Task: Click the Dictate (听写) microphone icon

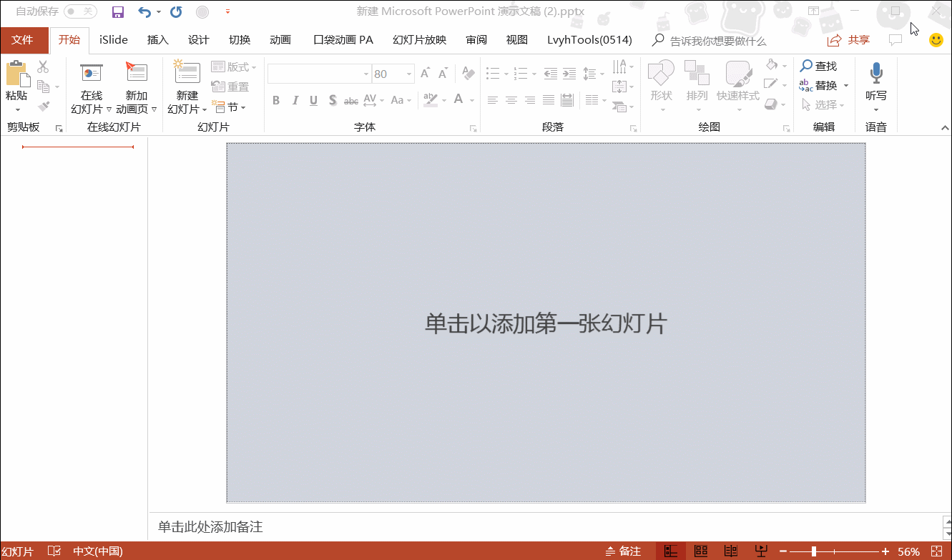Action: click(x=876, y=73)
